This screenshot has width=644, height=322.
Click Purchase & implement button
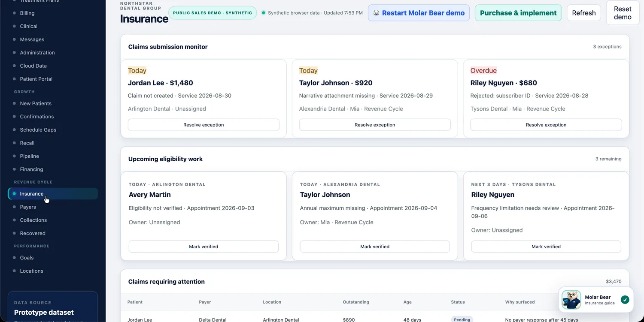click(x=518, y=13)
